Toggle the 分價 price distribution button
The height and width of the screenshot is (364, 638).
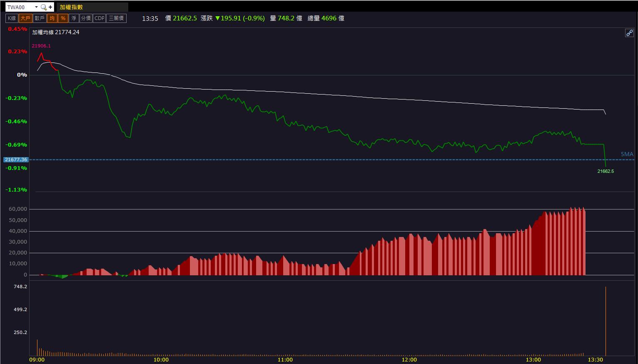(x=86, y=18)
